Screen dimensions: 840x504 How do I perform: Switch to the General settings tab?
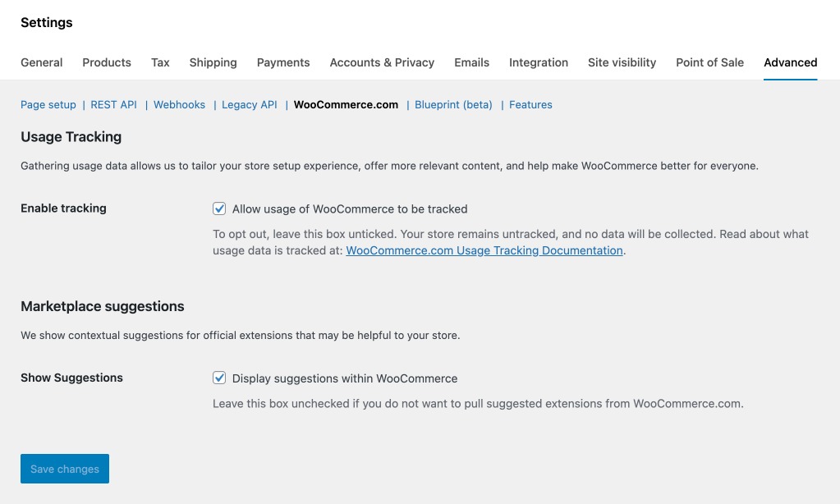click(x=41, y=62)
